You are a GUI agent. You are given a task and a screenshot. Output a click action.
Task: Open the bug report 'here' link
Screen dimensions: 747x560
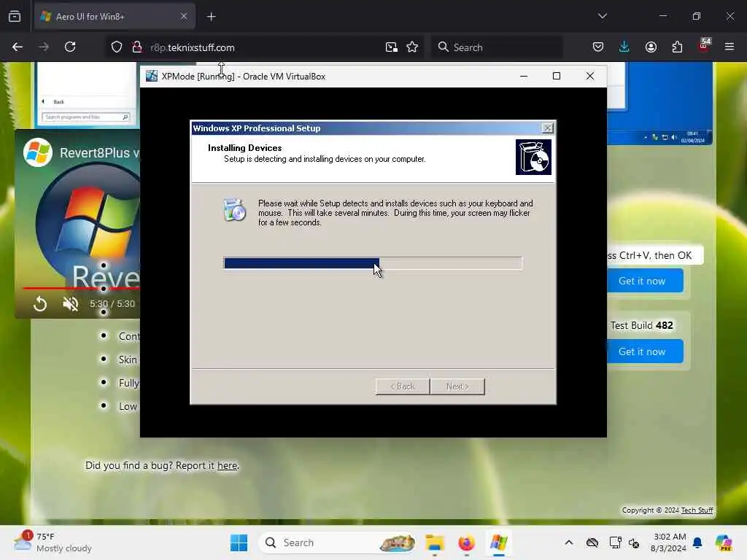coord(228,465)
